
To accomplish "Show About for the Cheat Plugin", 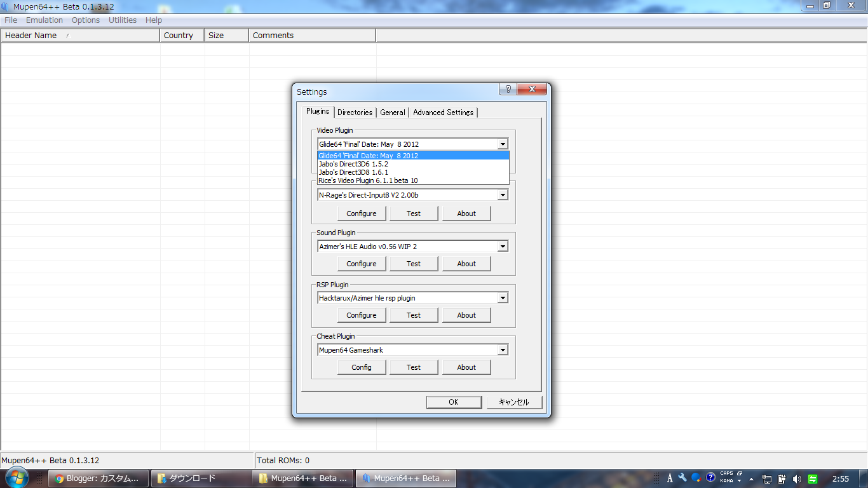I will point(466,367).
